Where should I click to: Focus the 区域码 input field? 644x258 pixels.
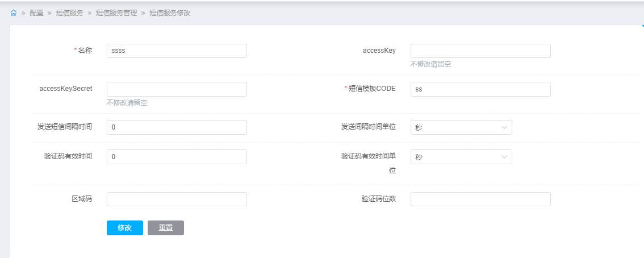point(177,199)
